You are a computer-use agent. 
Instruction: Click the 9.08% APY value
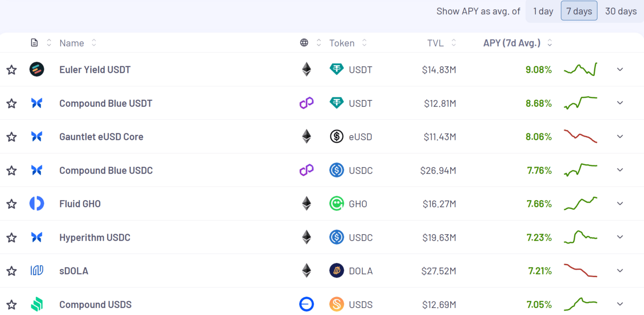(x=539, y=70)
